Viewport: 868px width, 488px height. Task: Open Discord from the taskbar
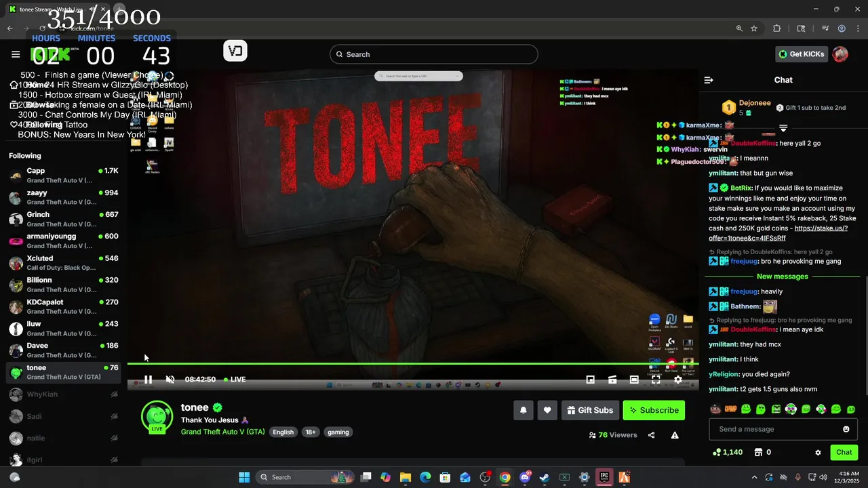(x=525, y=477)
